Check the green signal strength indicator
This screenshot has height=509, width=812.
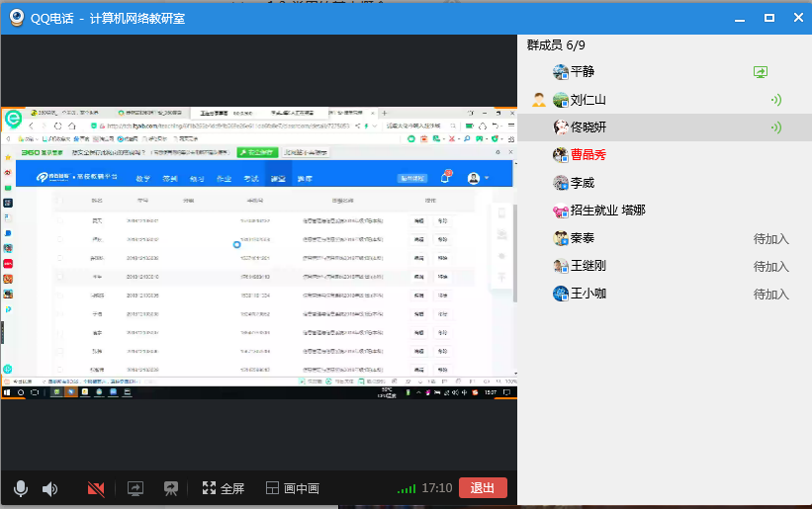[406, 488]
